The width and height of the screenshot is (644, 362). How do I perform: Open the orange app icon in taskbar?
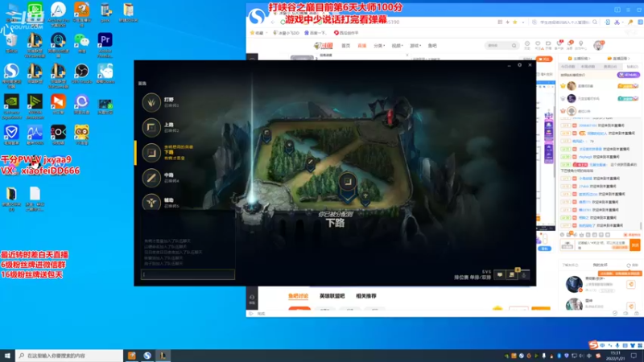(132, 356)
